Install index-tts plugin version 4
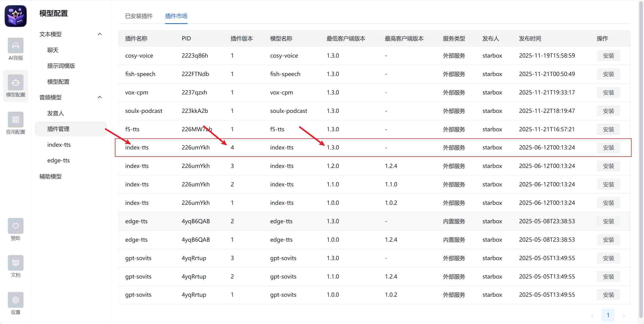 tap(608, 148)
